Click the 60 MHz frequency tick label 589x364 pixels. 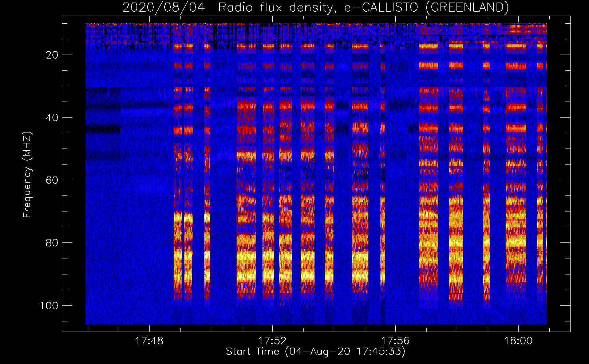click(52, 180)
